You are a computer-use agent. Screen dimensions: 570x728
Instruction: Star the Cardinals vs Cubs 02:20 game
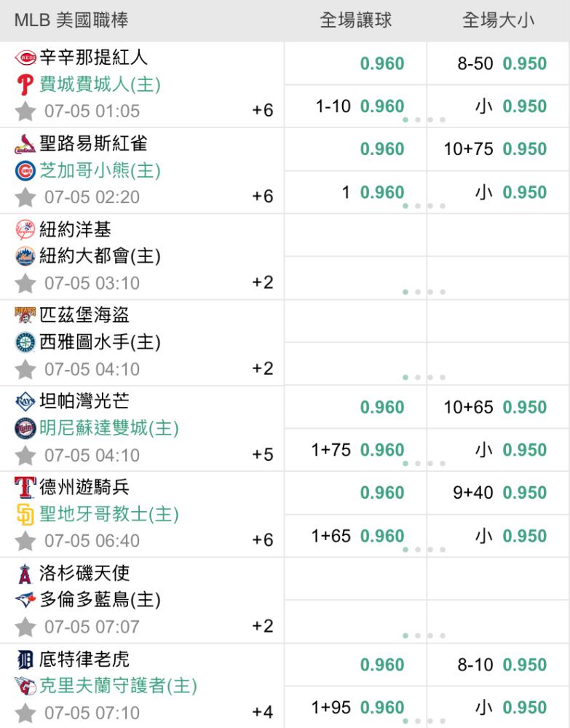tap(25, 197)
